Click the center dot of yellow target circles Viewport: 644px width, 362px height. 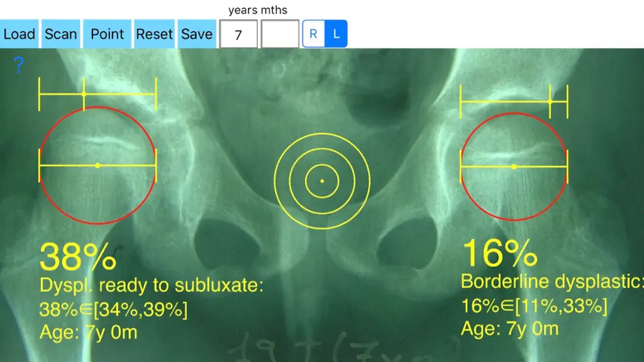[322, 181]
